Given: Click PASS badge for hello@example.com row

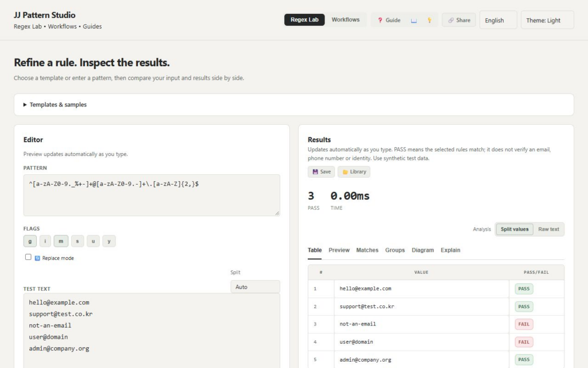Looking at the screenshot, I should pyautogui.click(x=524, y=289).
